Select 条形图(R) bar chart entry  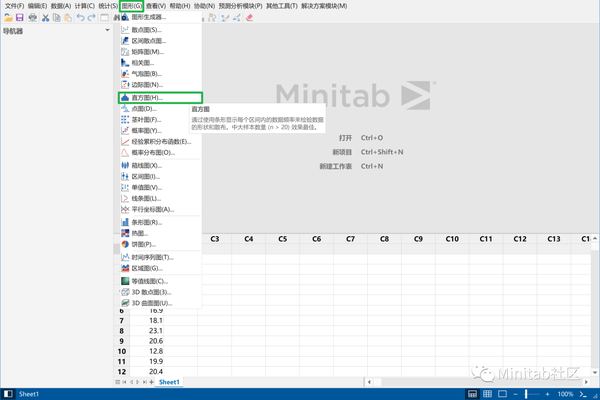click(160, 222)
